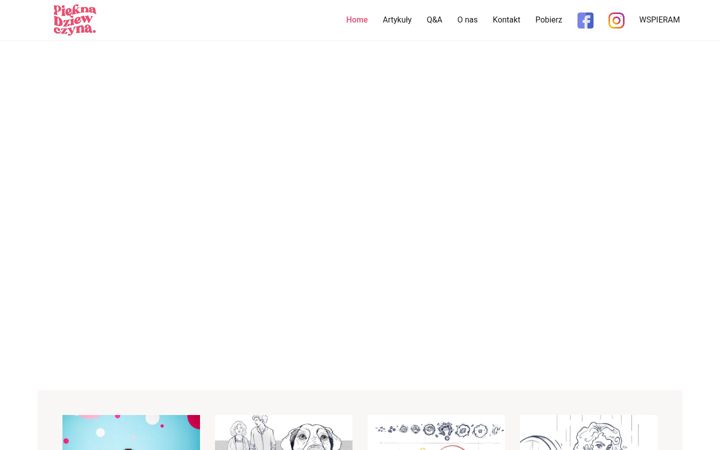Open the article with curly-haired woman sketch
Image resolution: width=720 pixels, height=450 pixels.
tap(589, 433)
